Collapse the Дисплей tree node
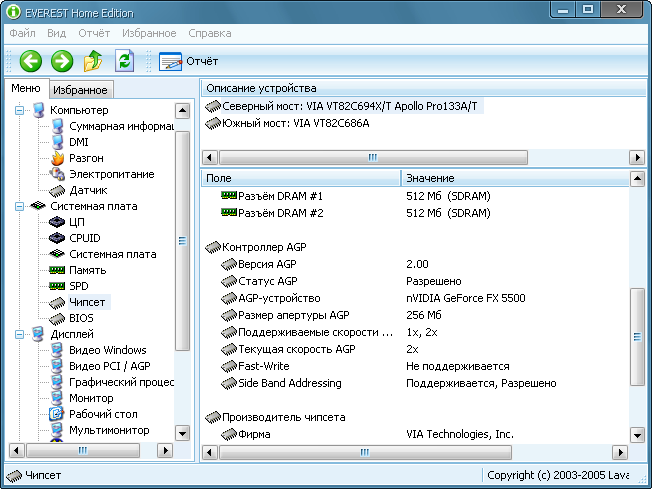Screen dimensions: 652x489 click(19, 334)
